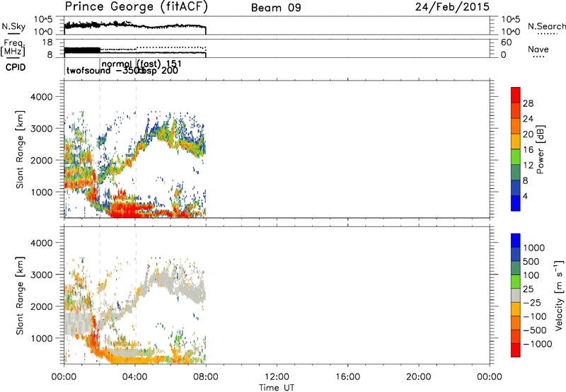Click the 'Time UT' axis title
The image size is (566, 392).
(x=277, y=388)
